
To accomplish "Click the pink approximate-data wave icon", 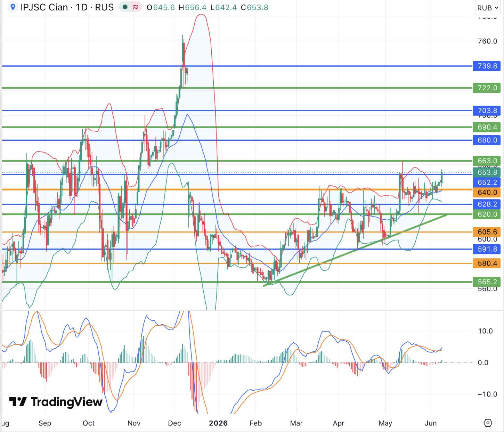I will pos(136,7).
